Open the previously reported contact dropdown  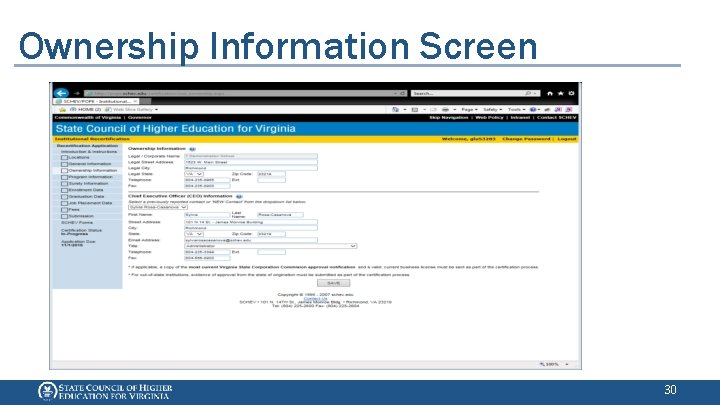click(158, 208)
